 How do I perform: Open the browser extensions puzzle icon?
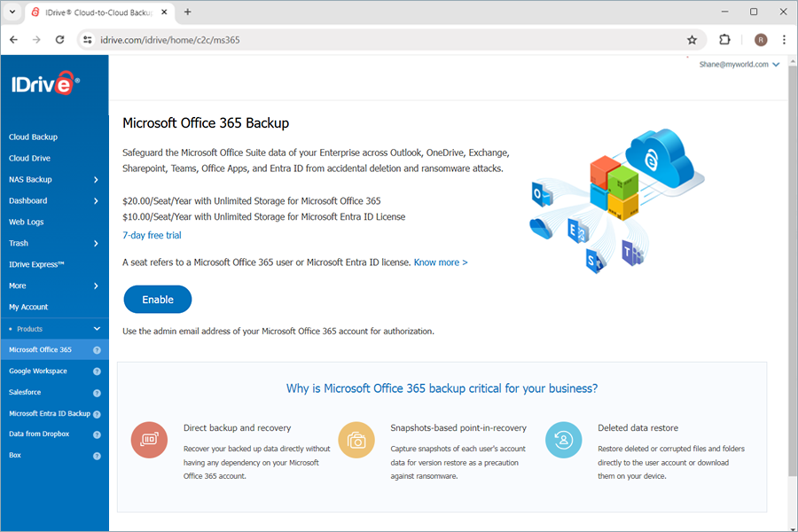coord(724,40)
